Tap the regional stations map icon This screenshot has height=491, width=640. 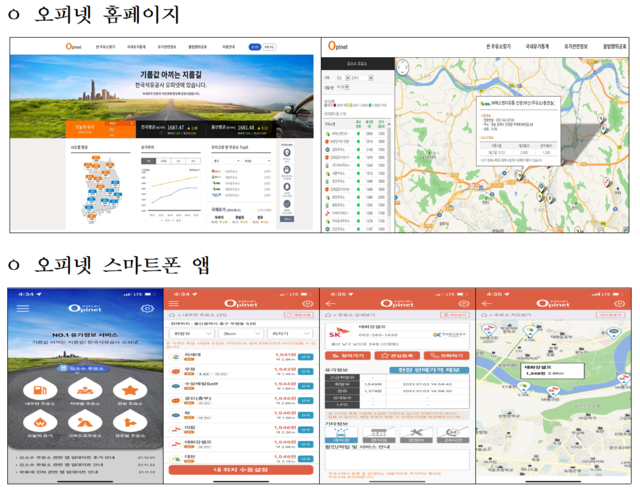point(85,389)
